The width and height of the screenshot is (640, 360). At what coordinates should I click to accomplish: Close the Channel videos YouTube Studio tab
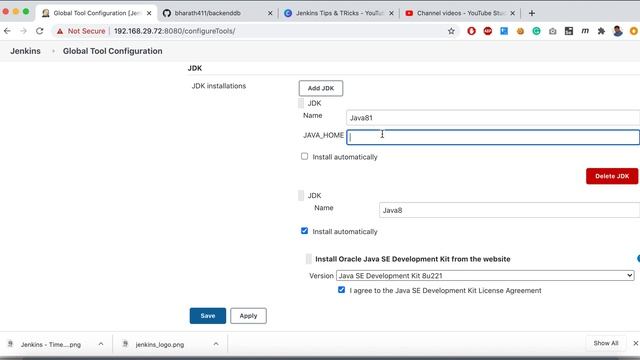513,13
